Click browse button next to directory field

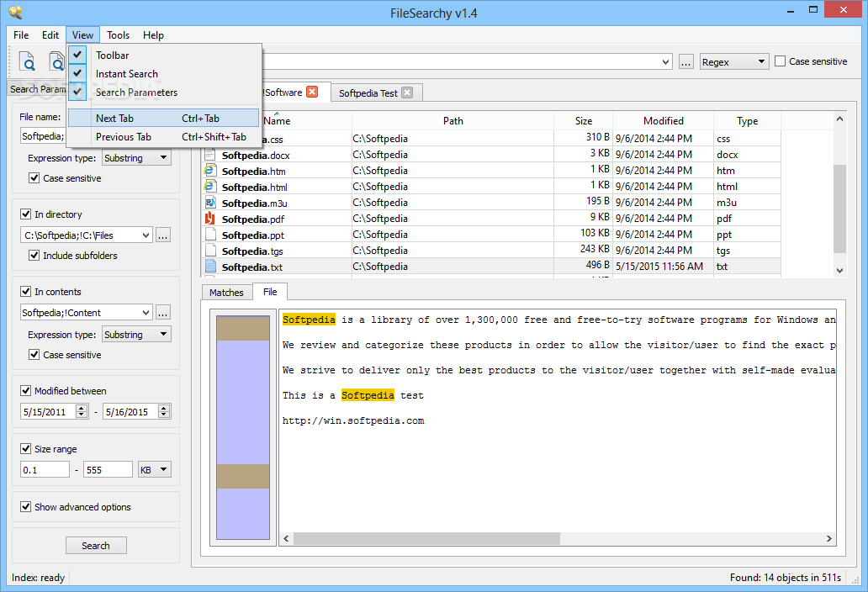click(163, 235)
